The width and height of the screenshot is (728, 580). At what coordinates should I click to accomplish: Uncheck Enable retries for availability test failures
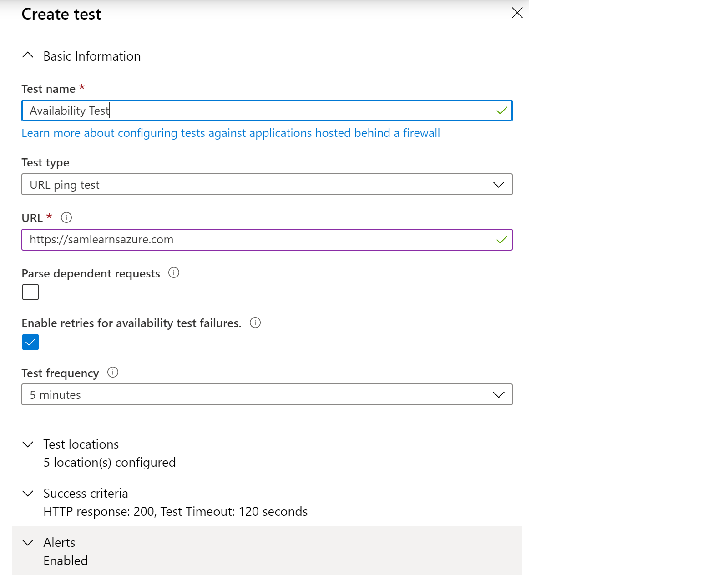[x=30, y=342]
